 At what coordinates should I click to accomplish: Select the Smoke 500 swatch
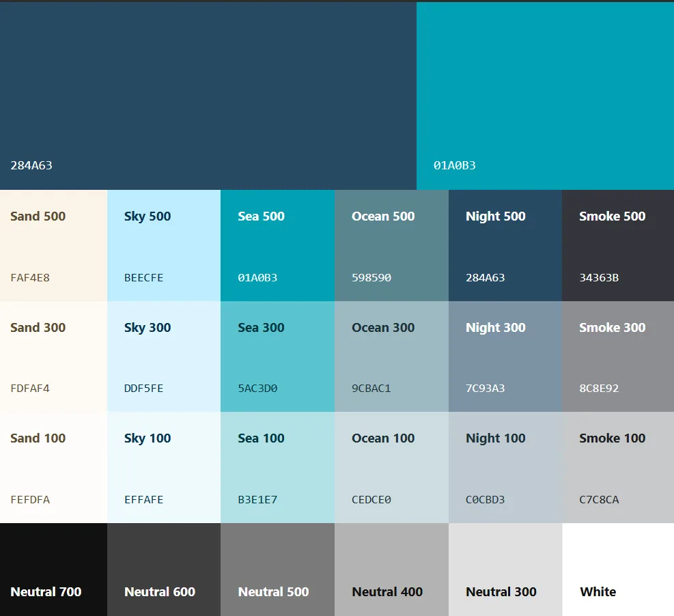click(618, 245)
